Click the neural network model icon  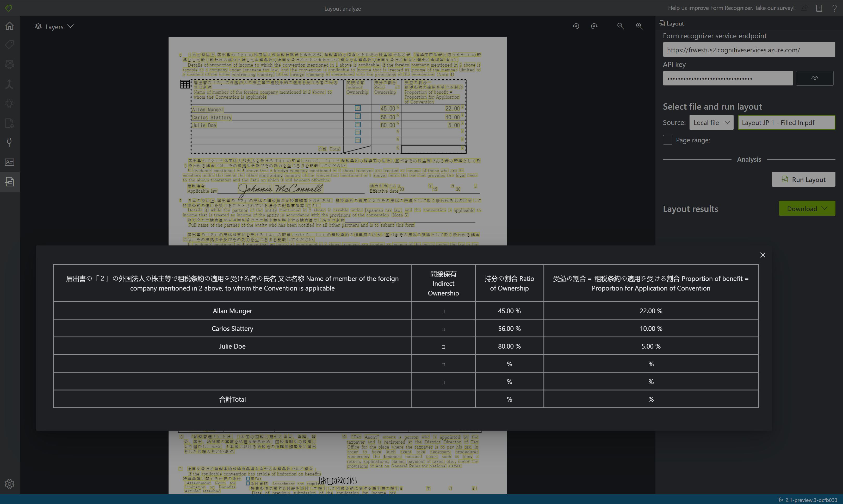[x=10, y=64]
